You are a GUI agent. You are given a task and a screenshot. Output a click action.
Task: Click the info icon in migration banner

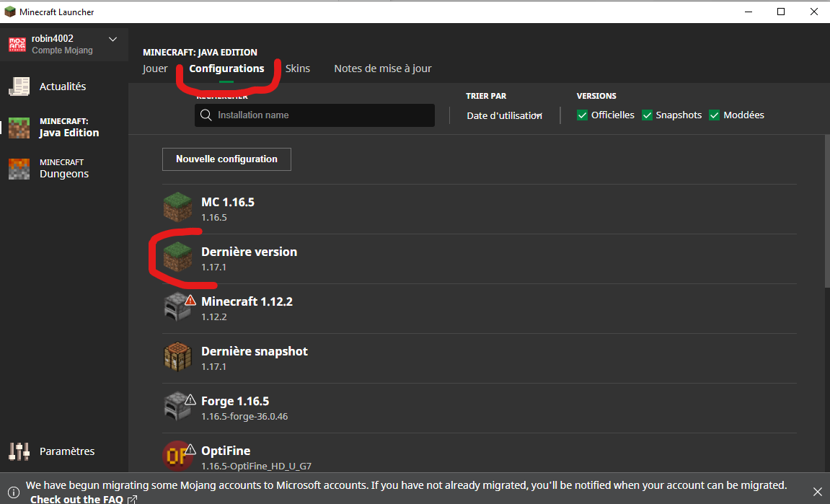(x=14, y=492)
